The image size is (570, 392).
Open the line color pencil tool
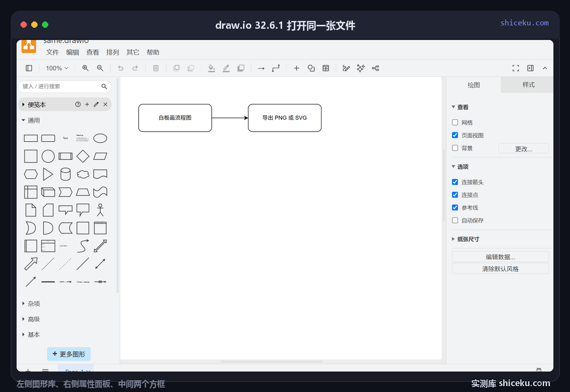pos(226,68)
